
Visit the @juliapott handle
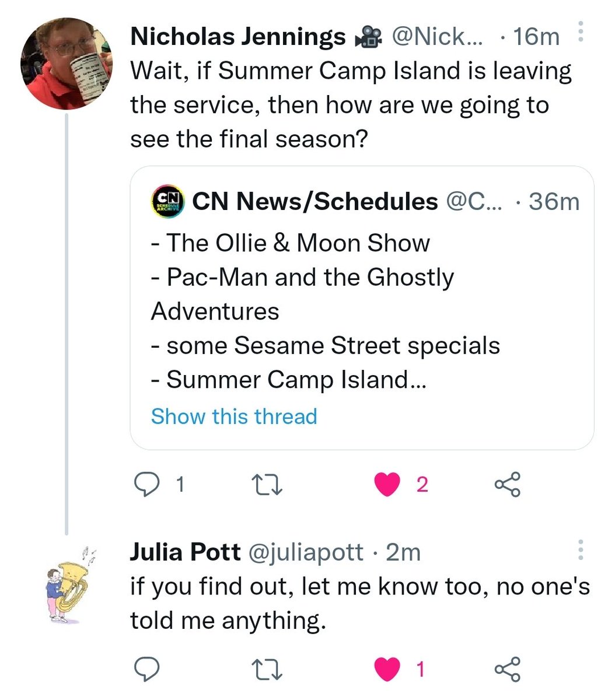point(306,552)
